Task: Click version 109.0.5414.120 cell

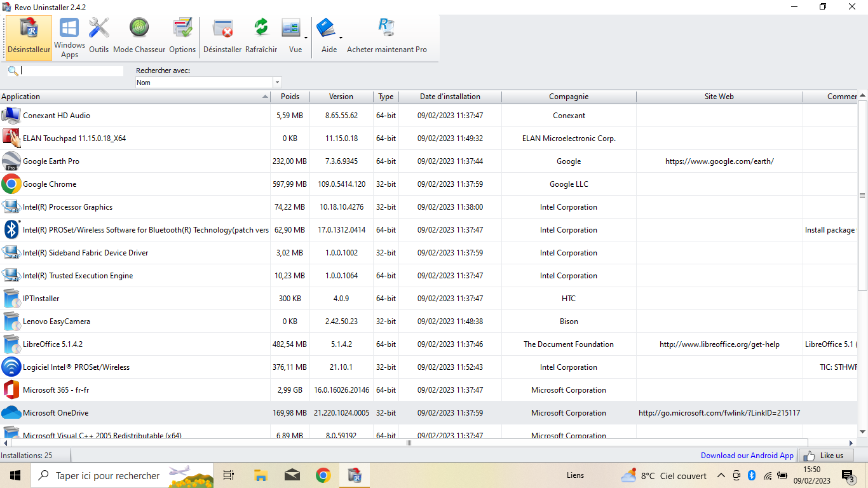Action: click(x=341, y=184)
